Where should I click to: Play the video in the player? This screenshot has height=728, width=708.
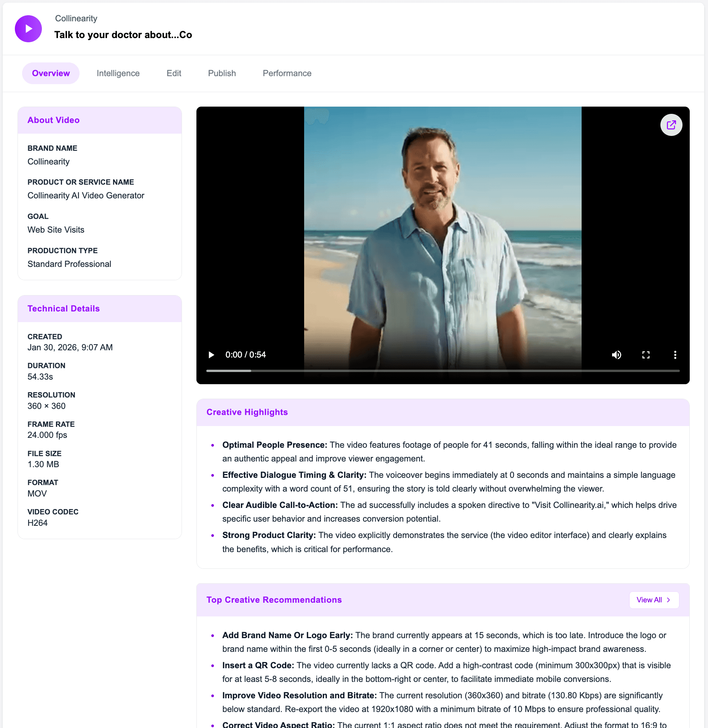pyautogui.click(x=211, y=355)
